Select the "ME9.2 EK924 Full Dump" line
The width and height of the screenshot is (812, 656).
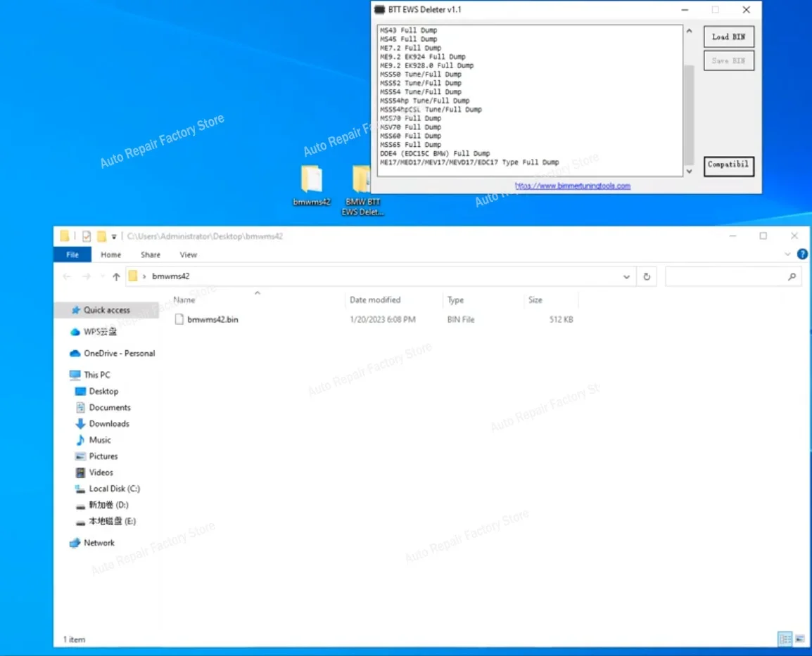coord(423,56)
